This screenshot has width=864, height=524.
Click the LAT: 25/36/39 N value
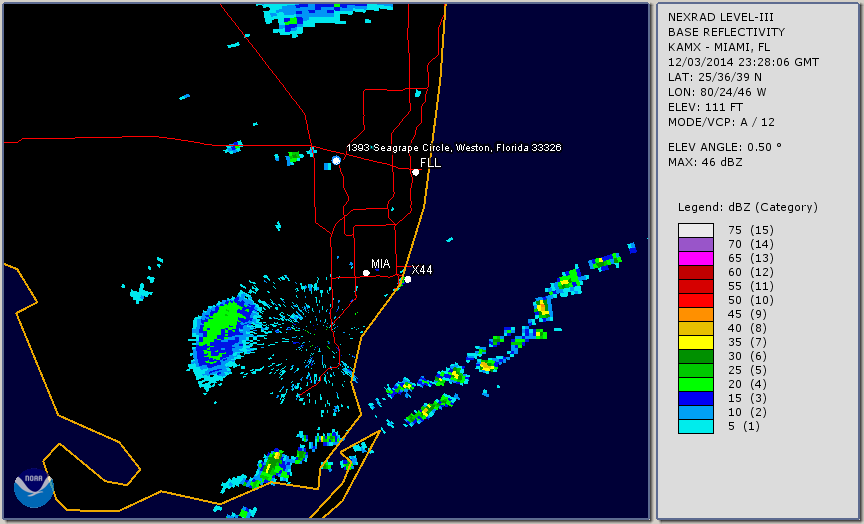tap(715, 77)
